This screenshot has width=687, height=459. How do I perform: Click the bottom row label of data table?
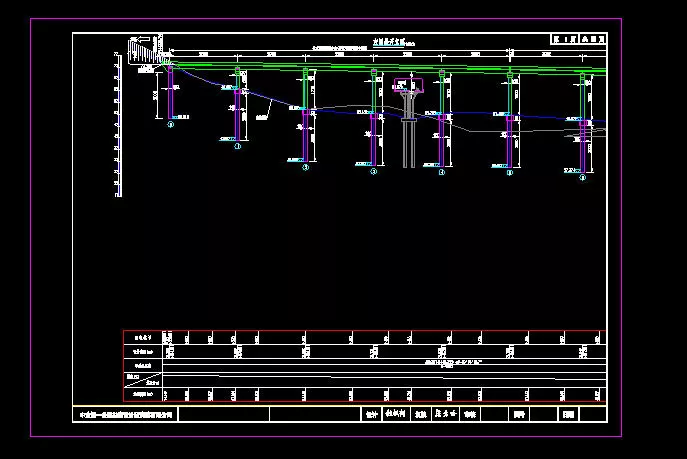142,396
